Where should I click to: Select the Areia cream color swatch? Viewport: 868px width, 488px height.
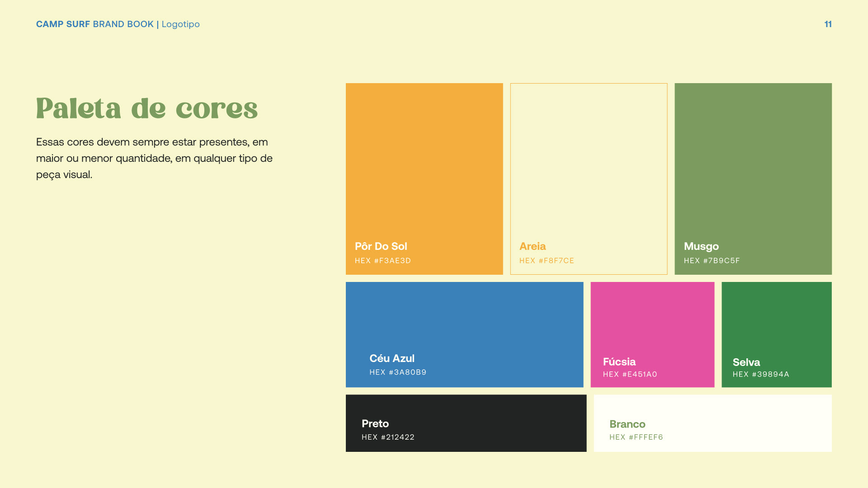(x=589, y=163)
